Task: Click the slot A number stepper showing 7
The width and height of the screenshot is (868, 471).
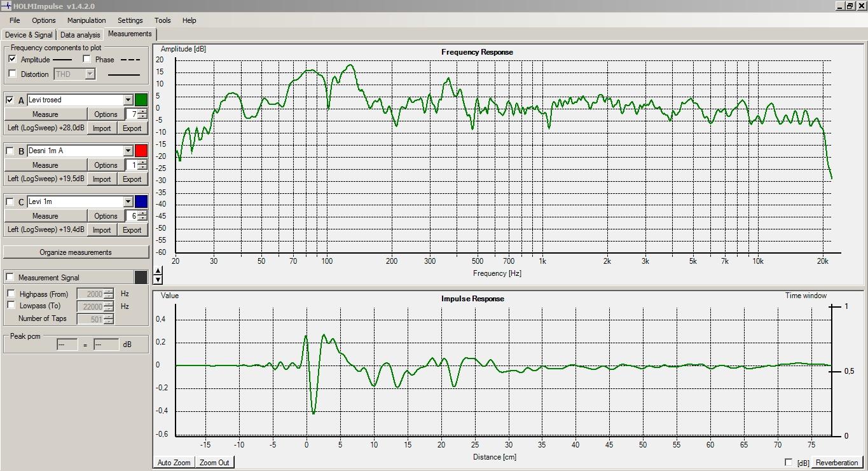Action: (136, 114)
